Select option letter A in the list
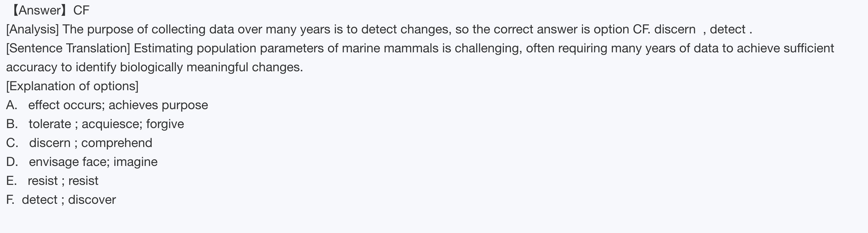Image resolution: width=868 pixels, height=233 pixels. (x=12, y=105)
